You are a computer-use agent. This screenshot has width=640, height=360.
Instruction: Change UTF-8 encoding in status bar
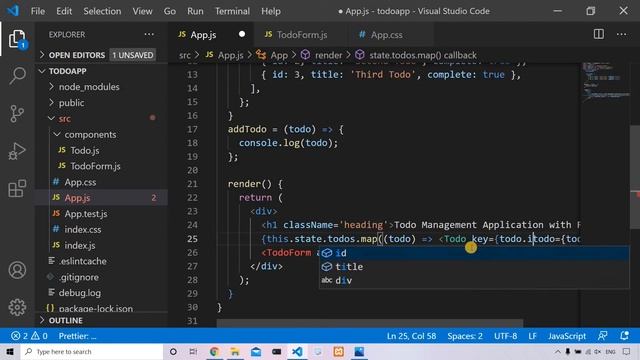click(505, 336)
